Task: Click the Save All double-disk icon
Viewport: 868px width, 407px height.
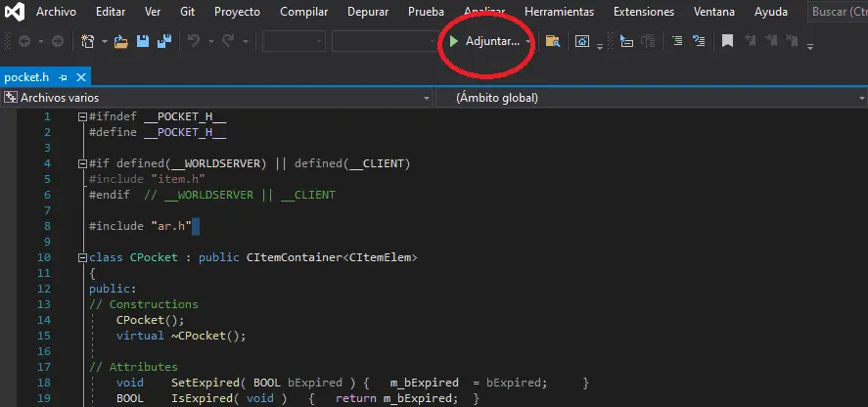Action: click(164, 41)
